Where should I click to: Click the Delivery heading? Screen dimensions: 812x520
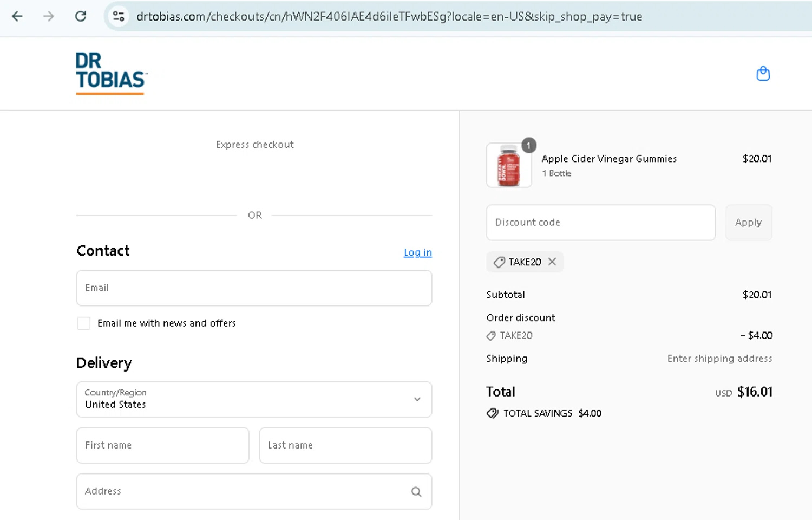[x=104, y=363]
